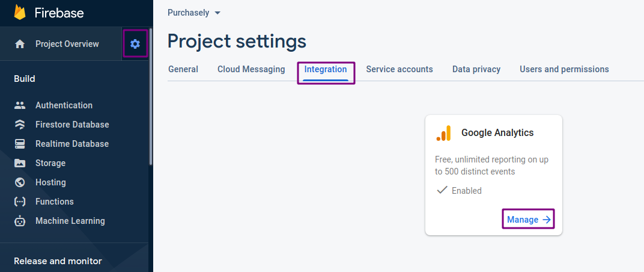Click the Firestore Database icon
The width and height of the screenshot is (644, 272).
pyautogui.click(x=20, y=125)
